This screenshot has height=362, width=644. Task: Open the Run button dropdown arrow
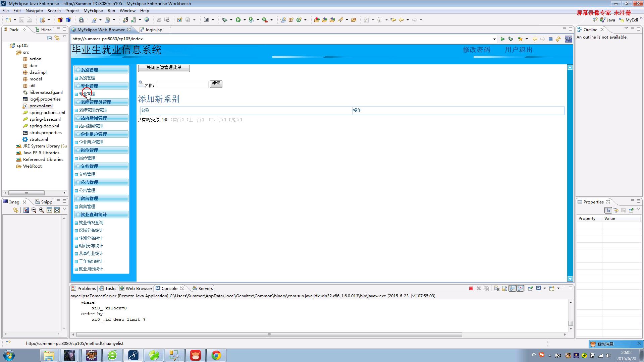point(245,20)
